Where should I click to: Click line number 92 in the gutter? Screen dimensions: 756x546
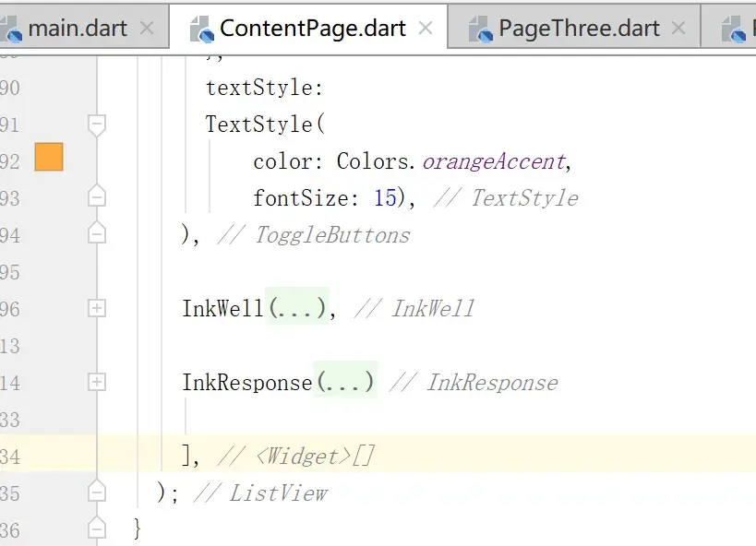pyautogui.click(x=10, y=161)
